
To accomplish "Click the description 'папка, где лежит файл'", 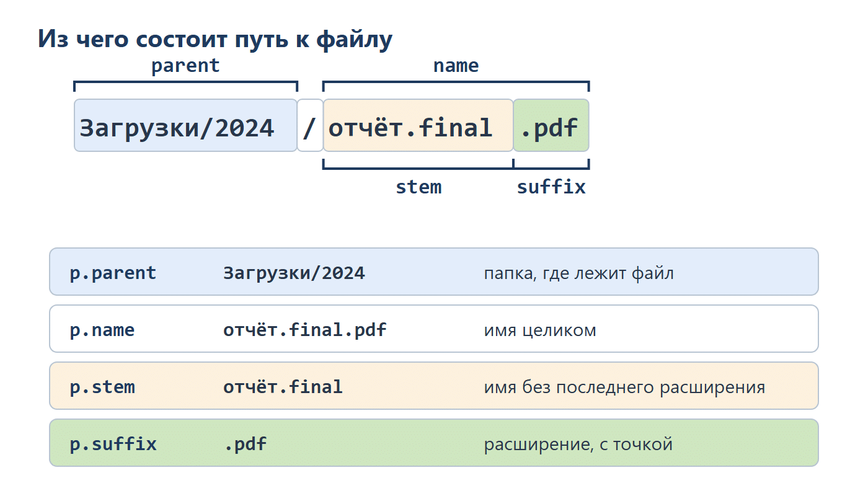I will tap(578, 273).
